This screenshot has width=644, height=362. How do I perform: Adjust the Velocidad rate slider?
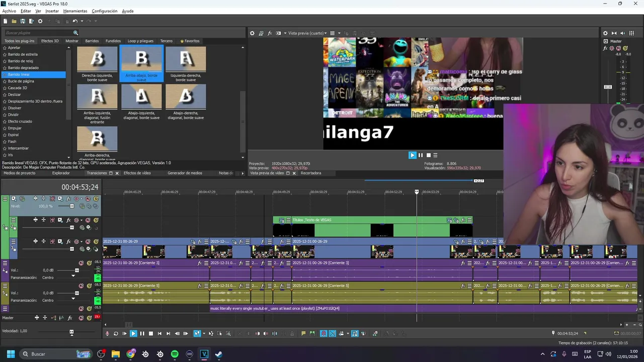pos(71,332)
